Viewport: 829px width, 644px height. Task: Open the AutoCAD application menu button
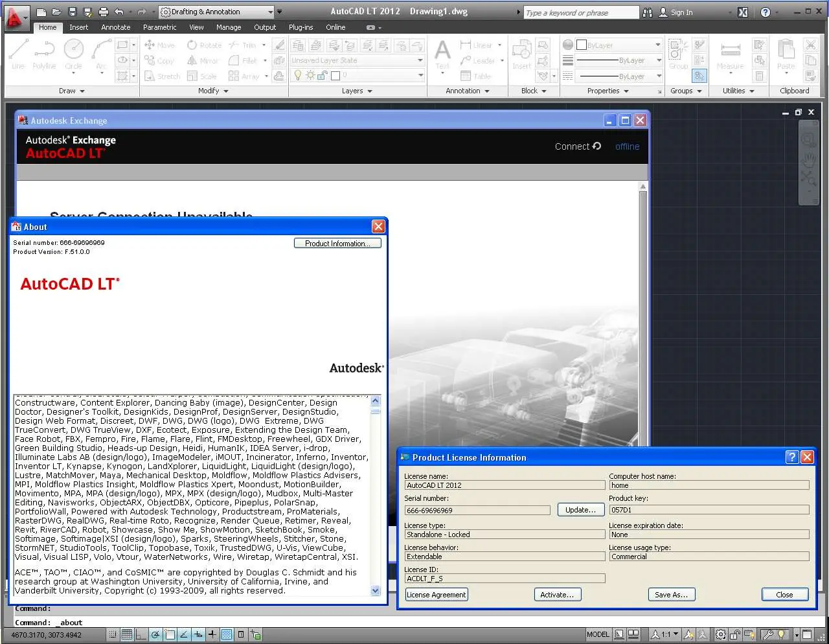[x=16, y=17]
